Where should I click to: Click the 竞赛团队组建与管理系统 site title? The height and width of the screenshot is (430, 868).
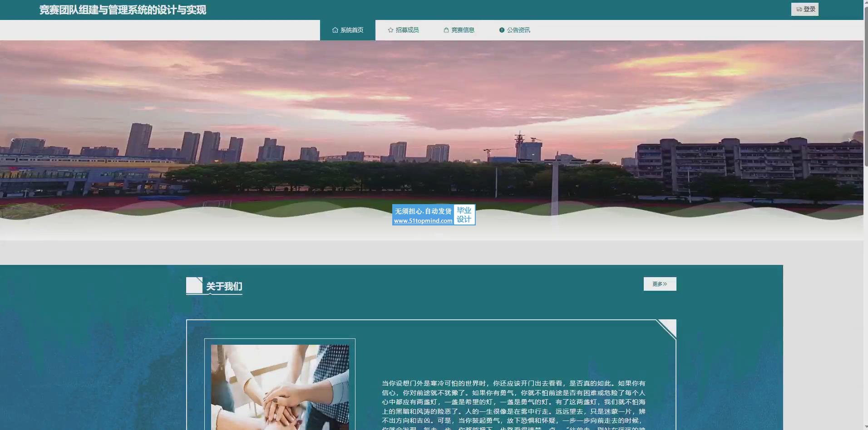[x=123, y=10]
